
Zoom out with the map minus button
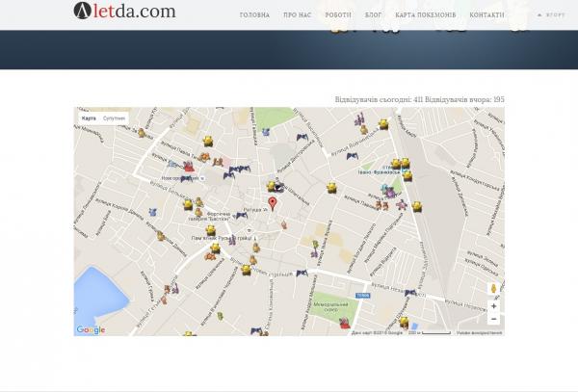493,319
